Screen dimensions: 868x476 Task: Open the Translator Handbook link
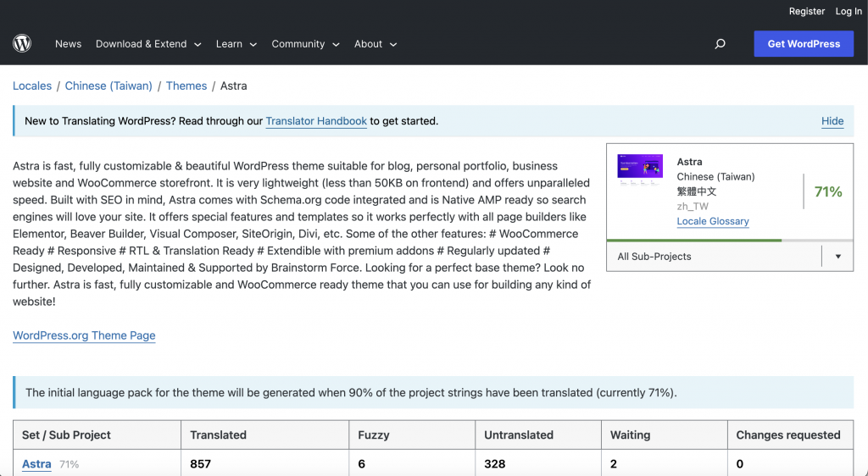coord(316,121)
